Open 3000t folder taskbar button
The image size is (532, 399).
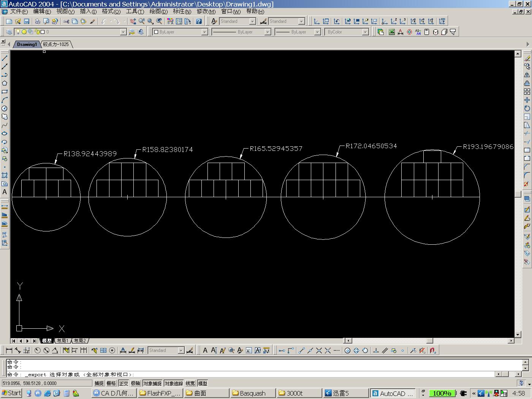click(299, 393)
